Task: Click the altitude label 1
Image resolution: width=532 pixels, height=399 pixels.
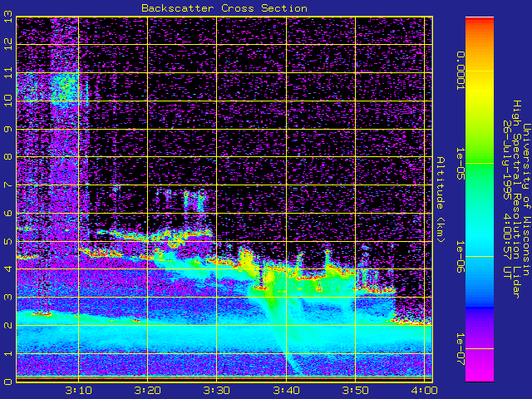Action: coord(7,353)
